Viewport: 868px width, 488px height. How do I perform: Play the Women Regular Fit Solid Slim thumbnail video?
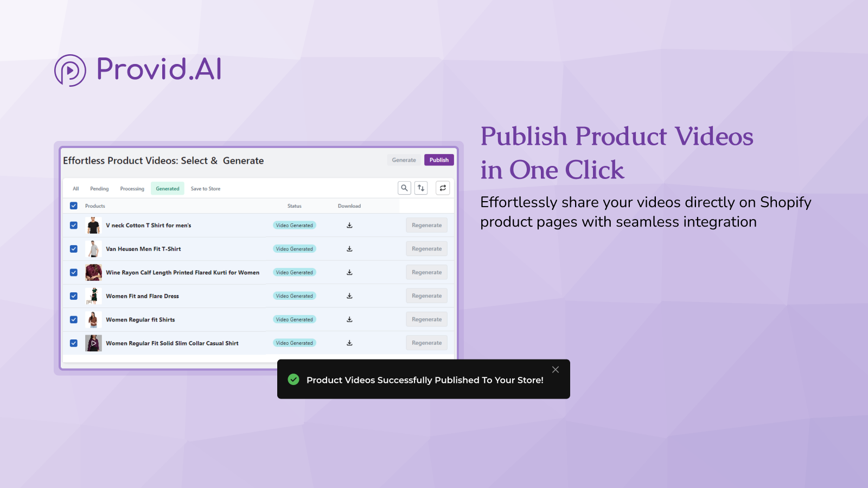[93, 343]
